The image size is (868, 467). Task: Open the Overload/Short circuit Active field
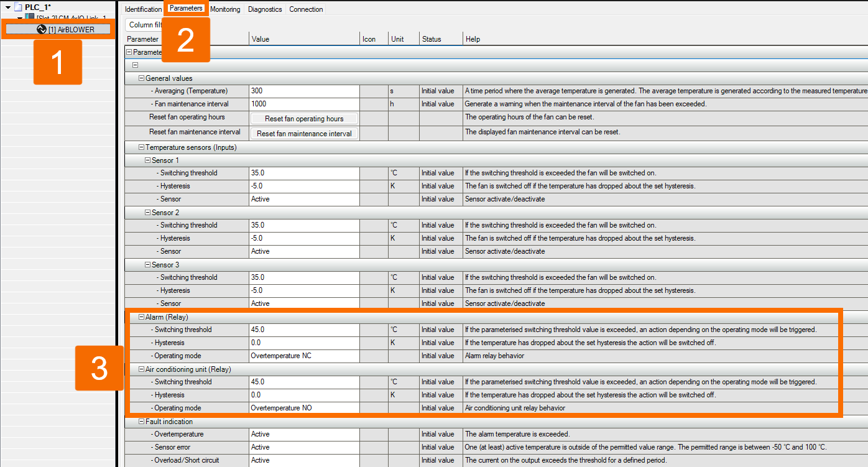(x=304, y=460)
